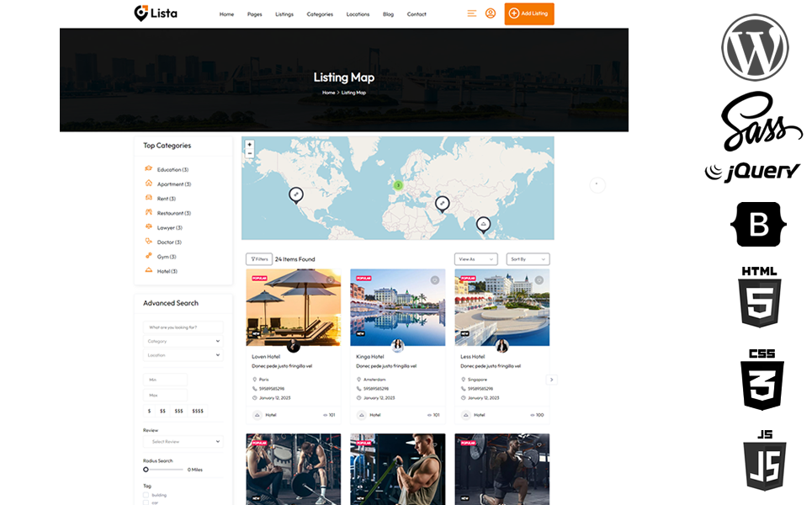Select the map pin over North America
The height and width of the screenshot is (505, 812).
(x=296, y=194)
